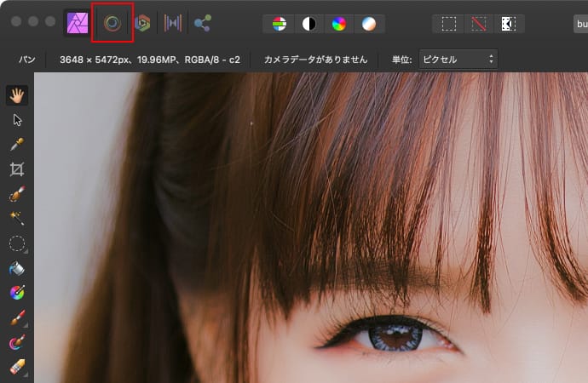Switch to the Develop Persona
The image size is (588, 383).
coord(142,23)
